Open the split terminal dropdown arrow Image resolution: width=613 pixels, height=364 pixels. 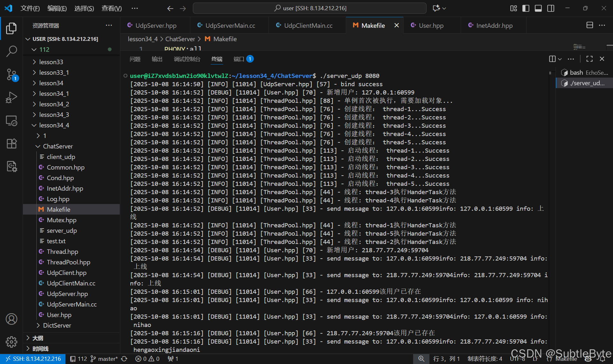[560, 59]
